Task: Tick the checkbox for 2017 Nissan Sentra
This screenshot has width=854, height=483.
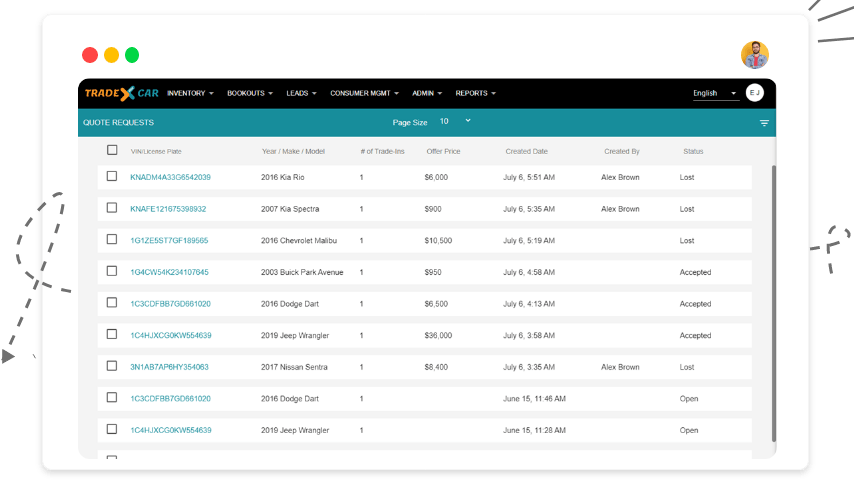Action: click(112, 367)
